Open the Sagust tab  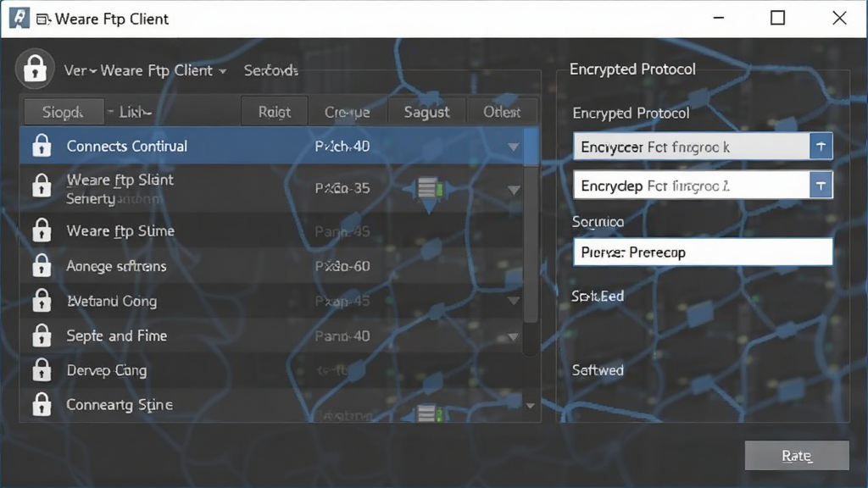click(427, 112)
